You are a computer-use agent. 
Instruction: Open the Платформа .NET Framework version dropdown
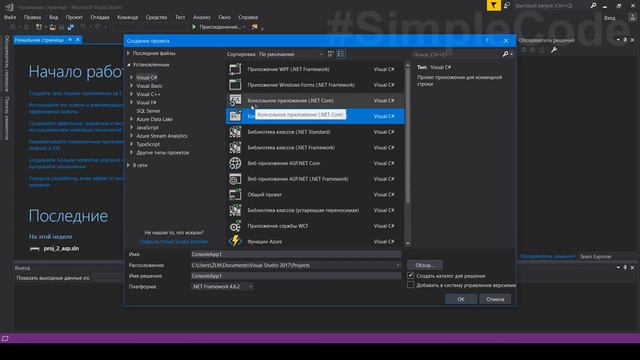222,287
